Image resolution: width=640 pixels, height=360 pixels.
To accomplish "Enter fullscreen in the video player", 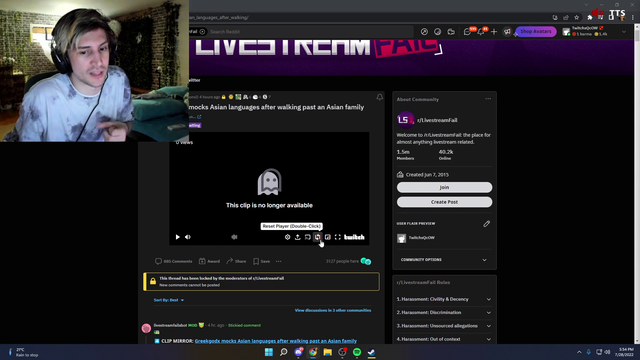I will (x=338, y=237).
